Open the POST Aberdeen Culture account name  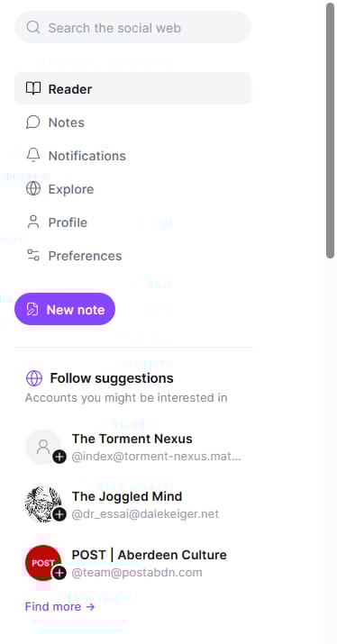coord(150,555)
